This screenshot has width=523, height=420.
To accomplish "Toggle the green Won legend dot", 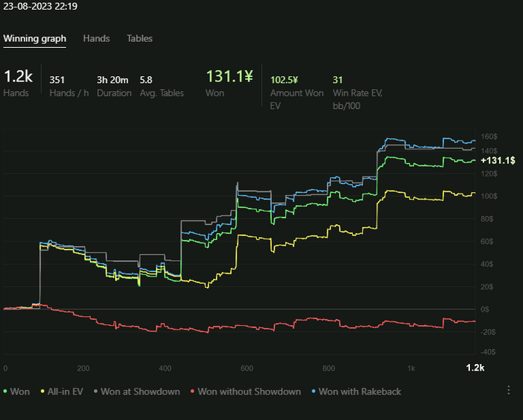I will click(5, 391).
